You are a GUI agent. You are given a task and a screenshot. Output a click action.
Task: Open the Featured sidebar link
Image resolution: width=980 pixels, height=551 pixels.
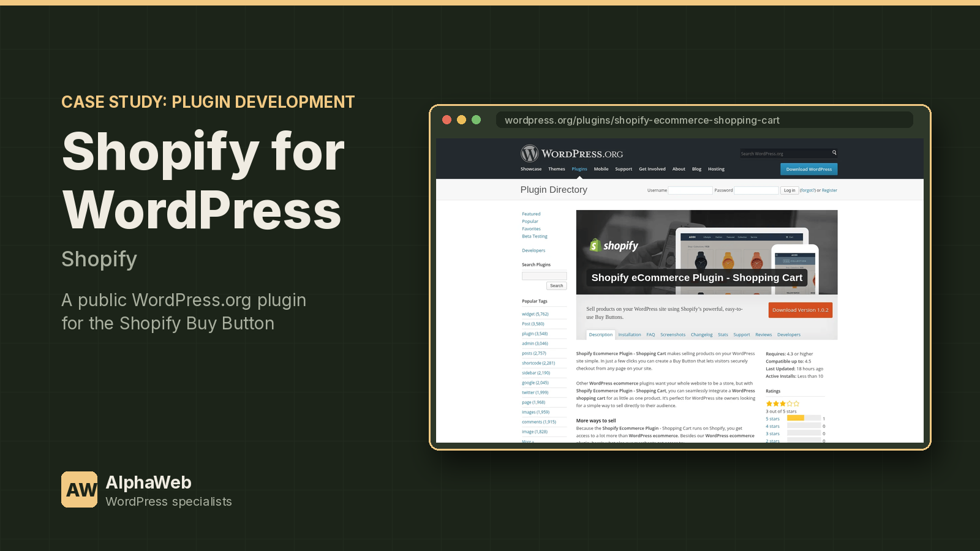tap(531, 214)
